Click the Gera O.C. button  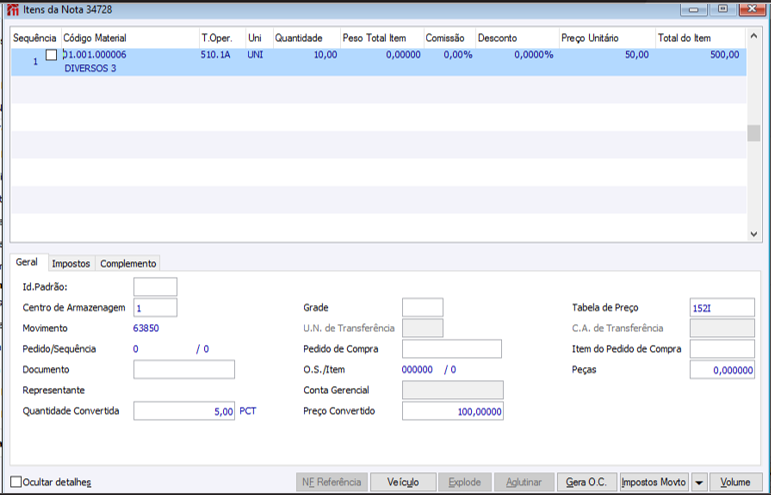click(587, 482)
